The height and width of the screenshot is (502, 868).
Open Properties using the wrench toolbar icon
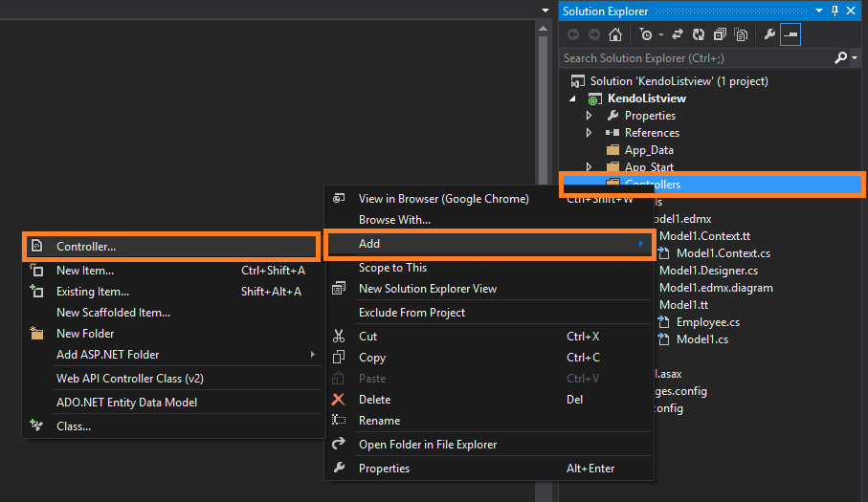click(769, 35)
